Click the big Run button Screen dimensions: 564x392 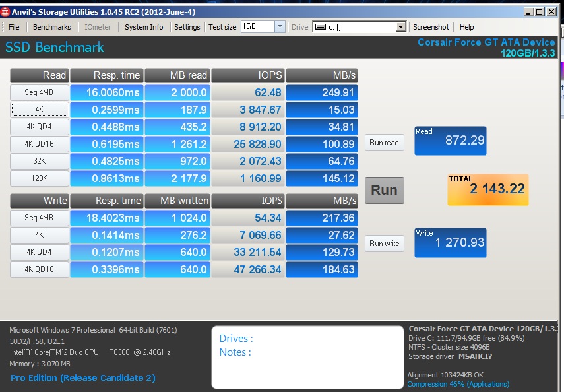384,190
